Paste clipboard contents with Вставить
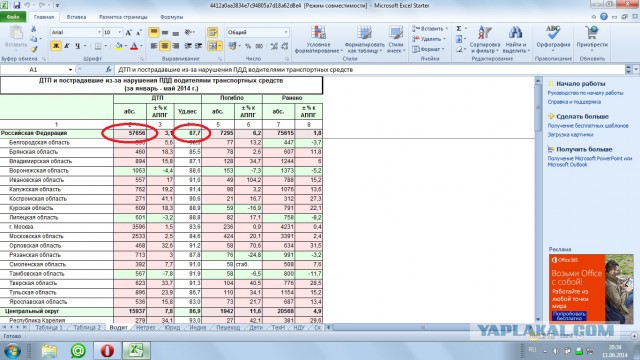This screenshot has height=360, width=640. pos(16,37)
